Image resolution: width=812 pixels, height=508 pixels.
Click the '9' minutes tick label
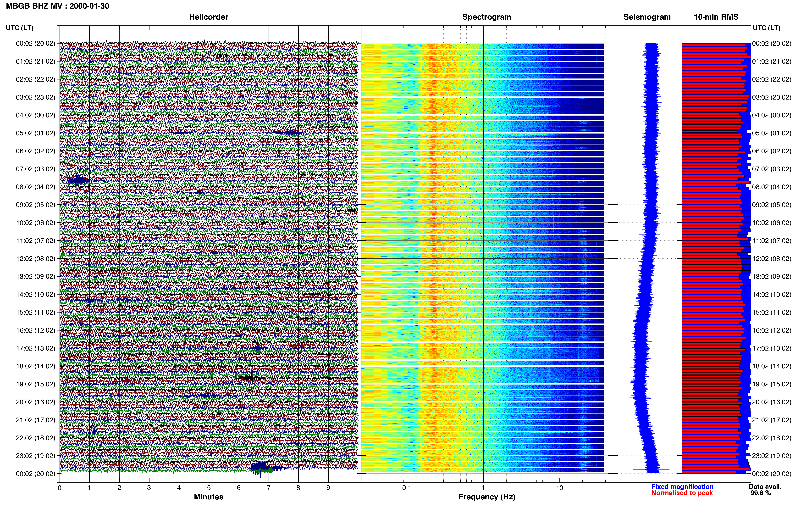328,488
